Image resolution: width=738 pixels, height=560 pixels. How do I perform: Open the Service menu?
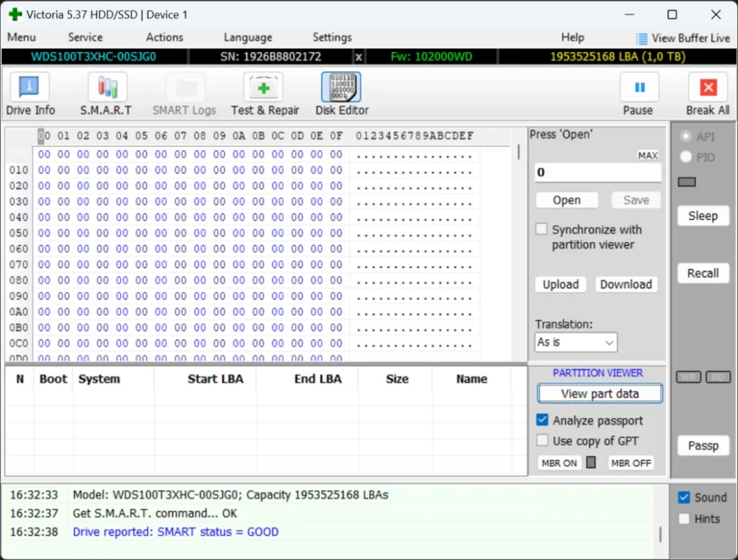pyautogui.click(x=85, y=37)
